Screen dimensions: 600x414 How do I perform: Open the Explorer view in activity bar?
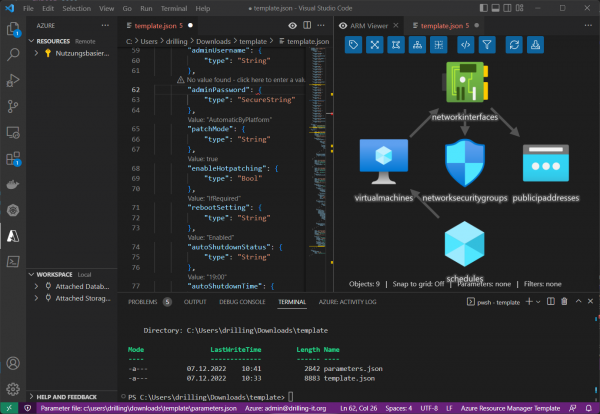click(13, 29)
